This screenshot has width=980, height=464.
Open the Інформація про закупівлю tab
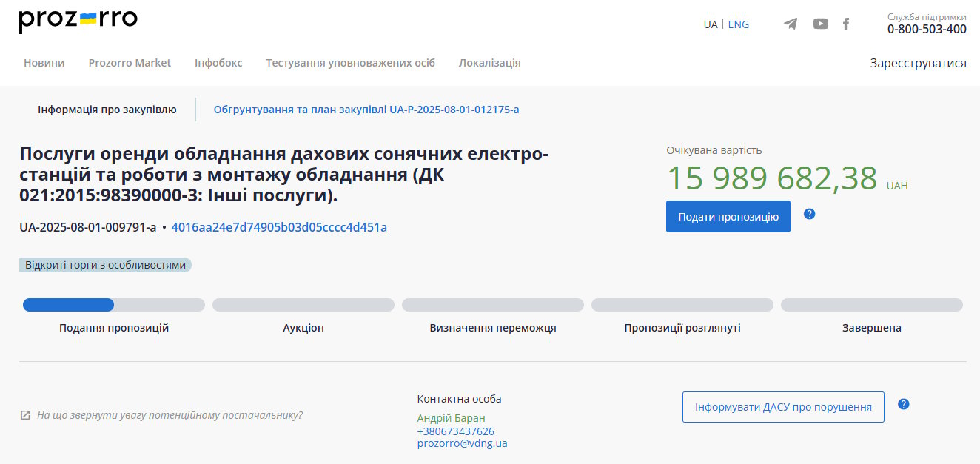107,110
